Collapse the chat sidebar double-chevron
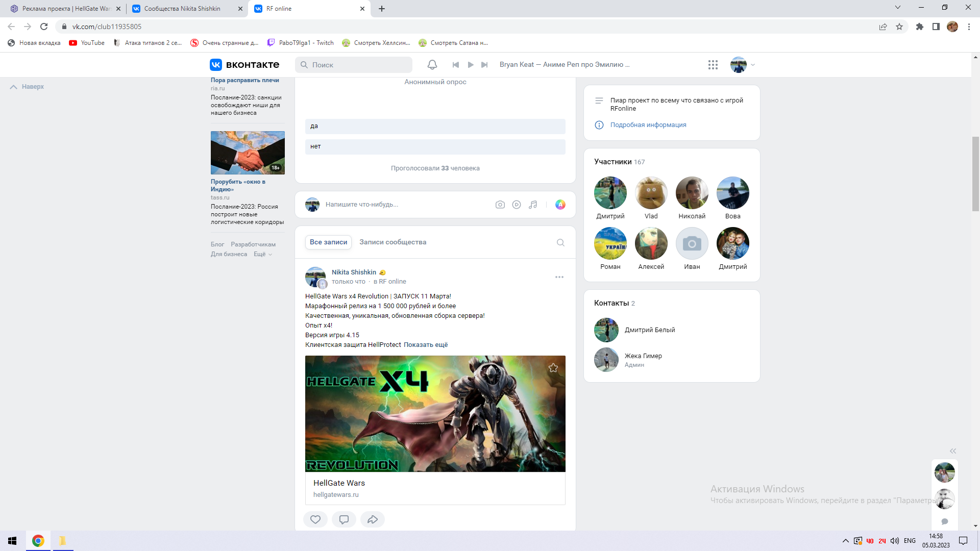The width and height of the screenshot is (980, 551). coord(953,451)
